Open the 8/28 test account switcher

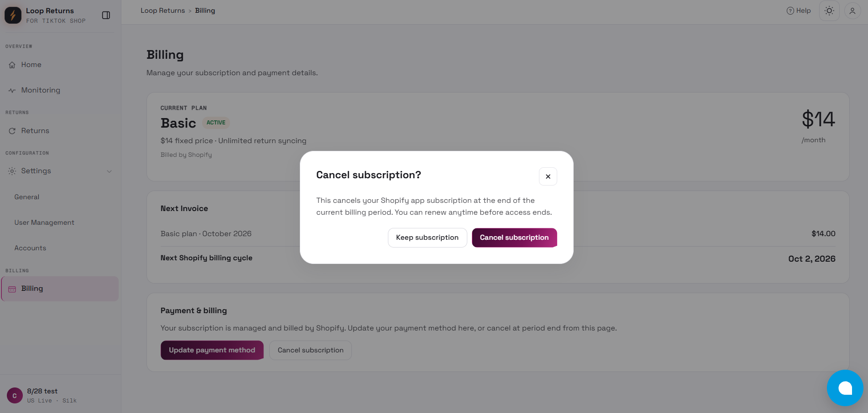60,395
